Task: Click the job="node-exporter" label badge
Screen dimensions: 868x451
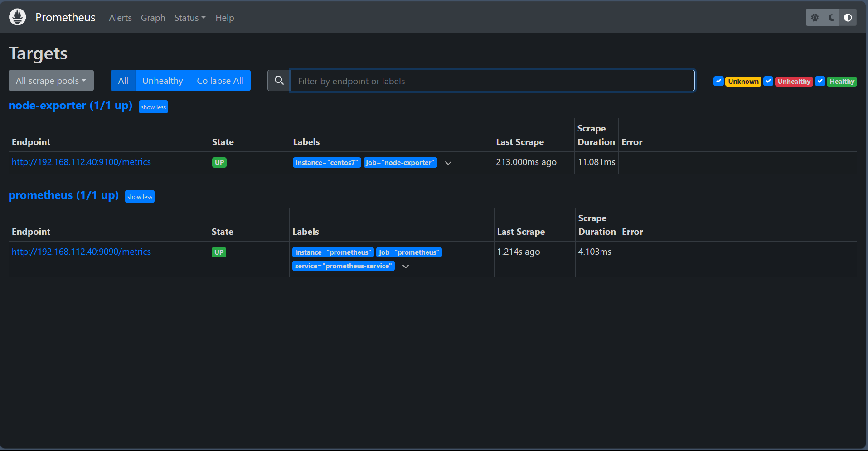Action: (400, 163)
